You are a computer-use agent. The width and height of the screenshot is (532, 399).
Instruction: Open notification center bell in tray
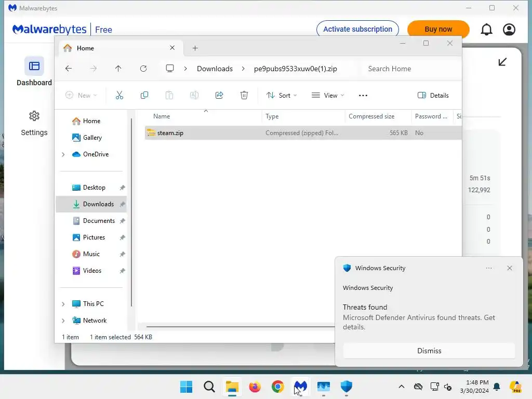[x=497, y=387]
